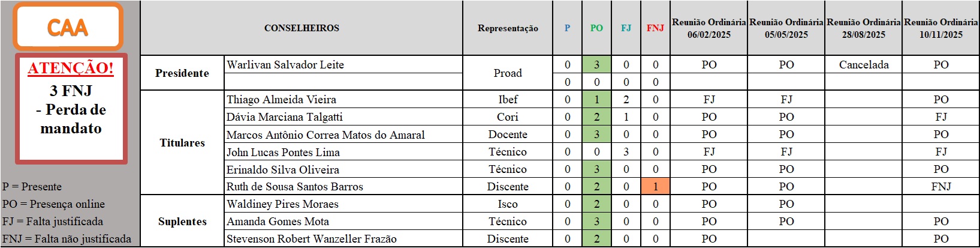Click the orange FNJ count for Ruth

click(x=655, y=187)
